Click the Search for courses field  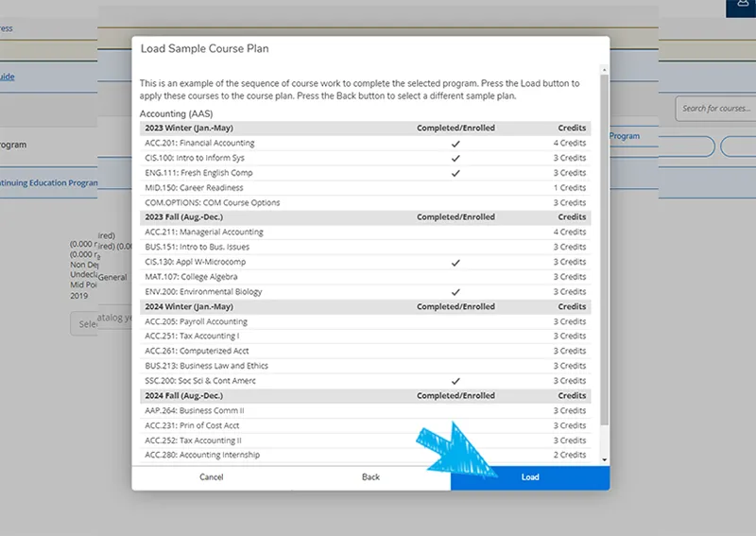(714, 109)
